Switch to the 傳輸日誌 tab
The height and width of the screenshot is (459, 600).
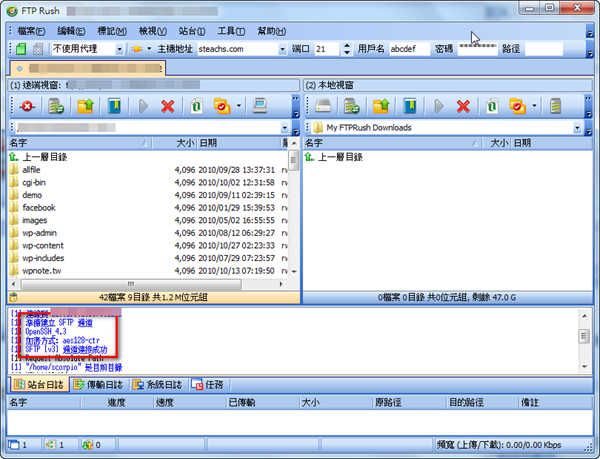click(x=98, y=384)
